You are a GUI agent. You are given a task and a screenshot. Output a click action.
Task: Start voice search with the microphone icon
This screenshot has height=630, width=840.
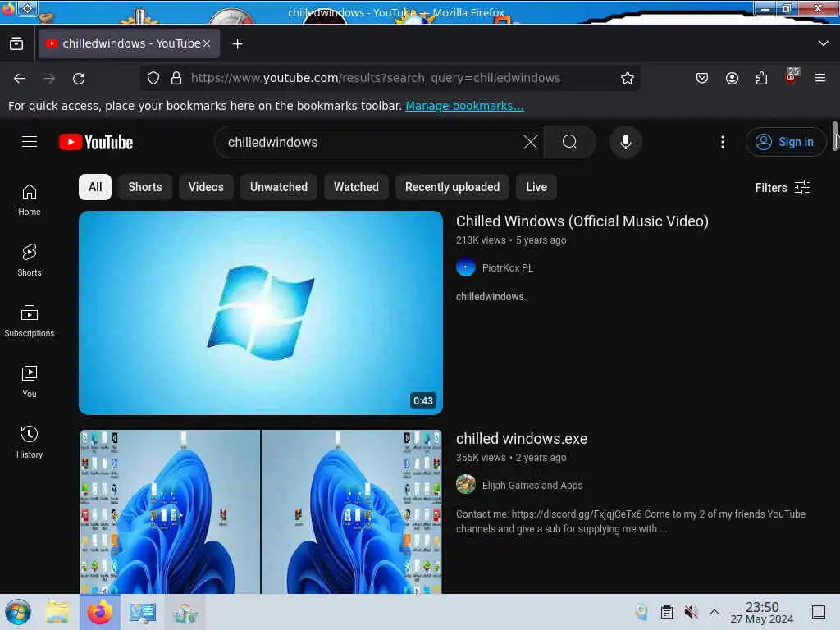625,142
